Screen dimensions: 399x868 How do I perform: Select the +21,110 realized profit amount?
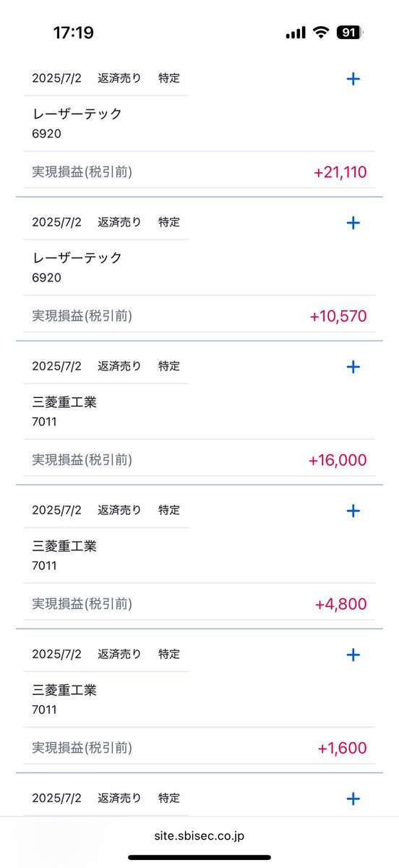point(340,172)
